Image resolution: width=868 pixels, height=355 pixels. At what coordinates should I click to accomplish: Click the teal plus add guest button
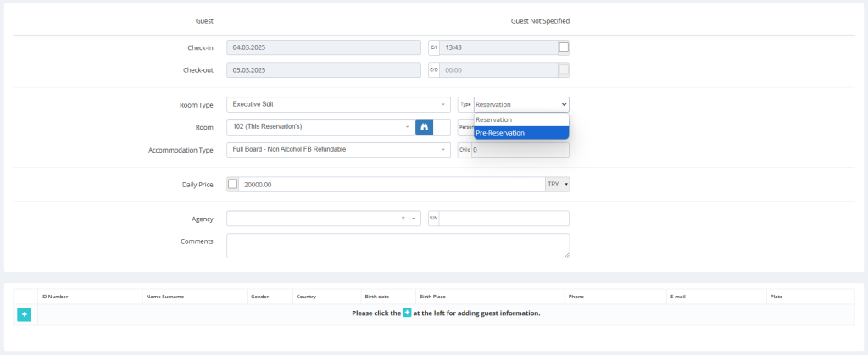pyautogui.click(x=24, y=314)
